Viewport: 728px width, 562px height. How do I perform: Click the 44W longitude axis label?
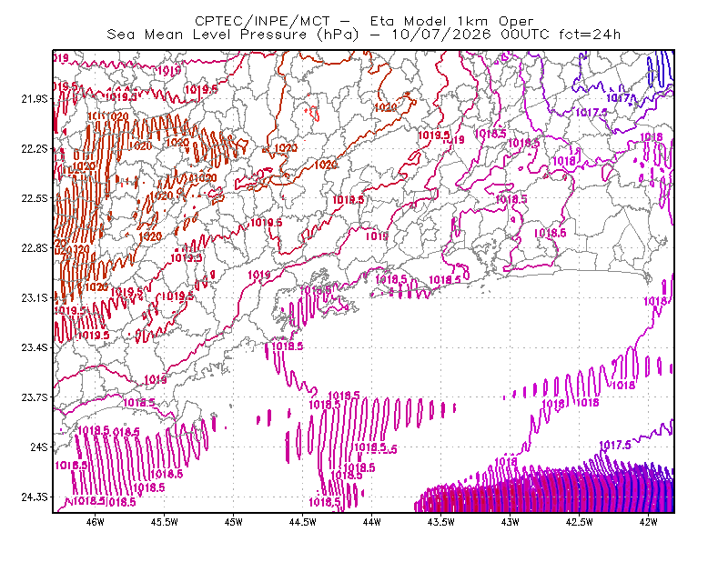point(372,522)
